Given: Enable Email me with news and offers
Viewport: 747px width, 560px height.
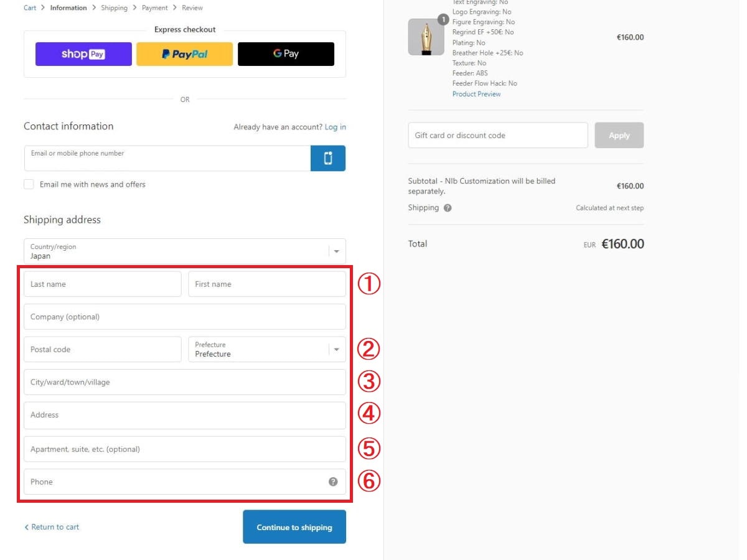Looking at the screenshot, I should 29,184.
